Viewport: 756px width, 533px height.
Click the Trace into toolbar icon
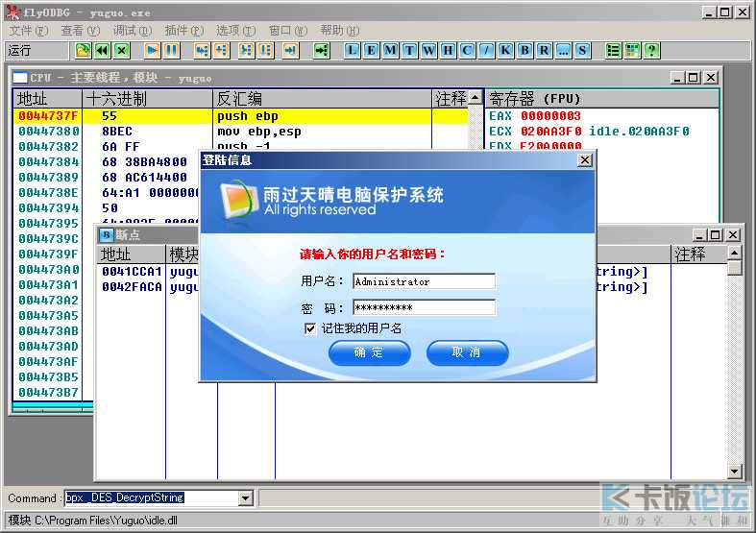246,50
